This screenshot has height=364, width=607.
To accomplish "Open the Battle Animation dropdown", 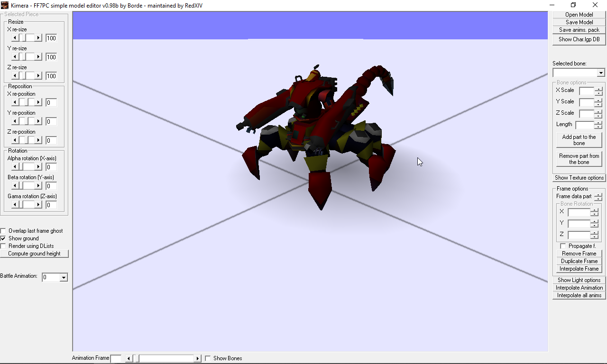I will (x=64, y=277).
